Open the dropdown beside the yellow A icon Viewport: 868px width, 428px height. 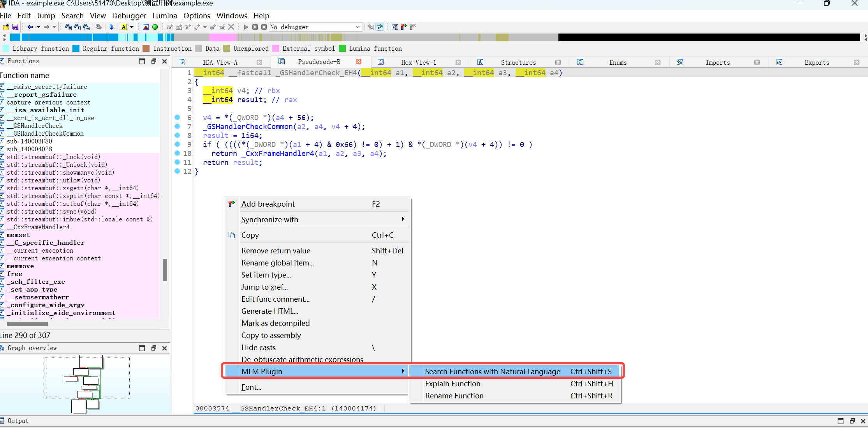[x=132, y=27]
